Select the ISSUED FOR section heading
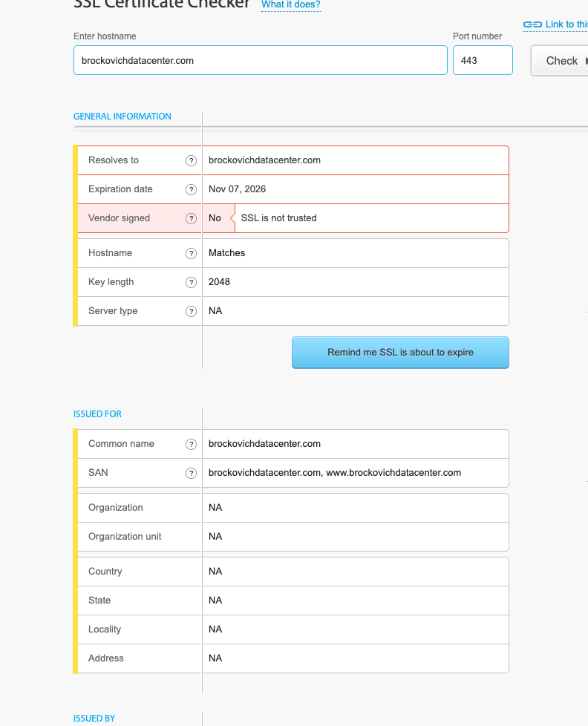This screenshot has height=726, width=588. pyautogui.click(x=97, y=414)
